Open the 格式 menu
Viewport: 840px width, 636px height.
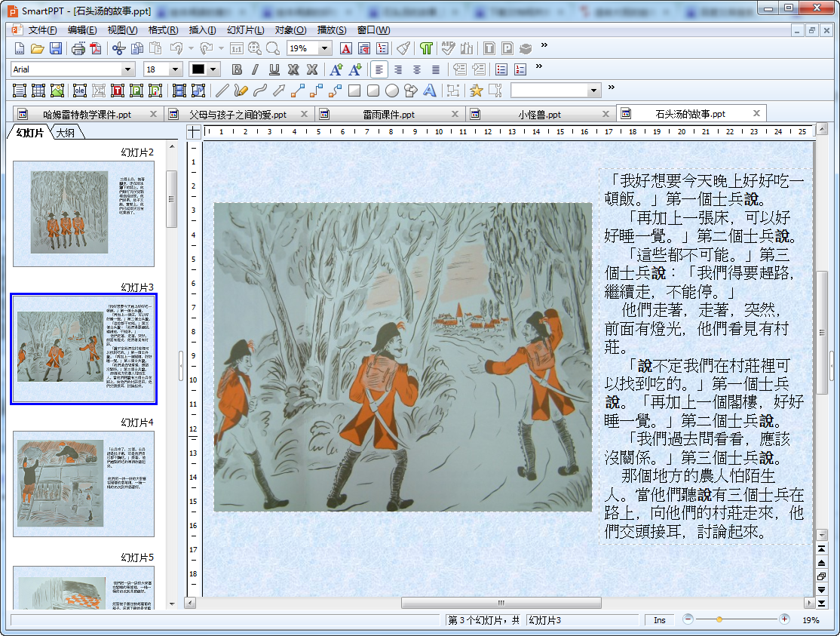pyautogui.click(x=163, y=30)
